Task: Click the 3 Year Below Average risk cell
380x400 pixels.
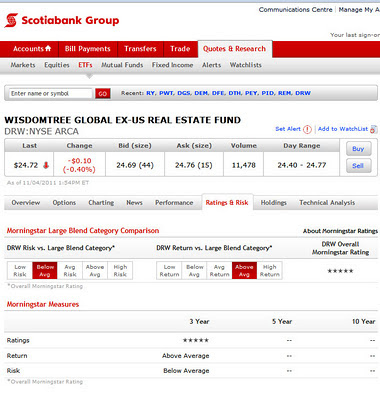Action: (186, 371)
